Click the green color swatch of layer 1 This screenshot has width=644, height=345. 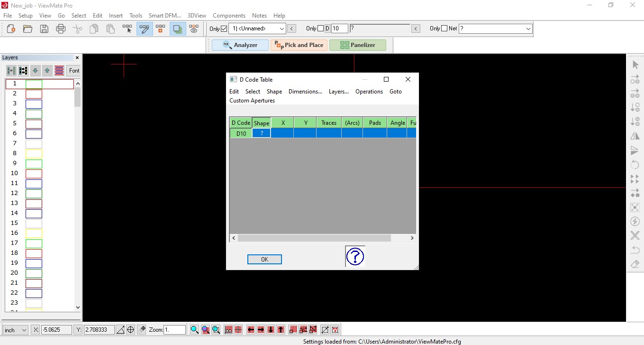[34, 84]
